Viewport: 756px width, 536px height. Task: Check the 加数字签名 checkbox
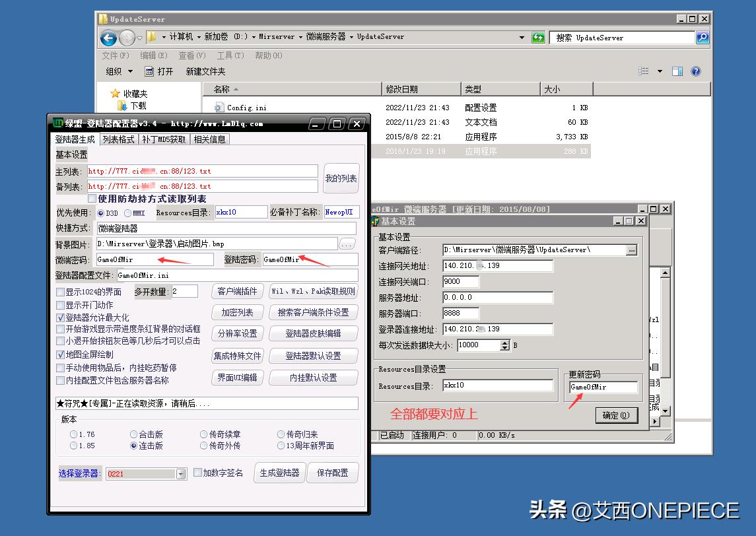(x=196, y=473)
